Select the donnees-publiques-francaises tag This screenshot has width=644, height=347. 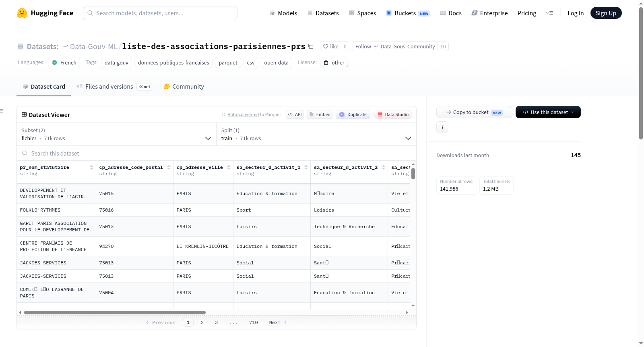(x=173, y=62)
